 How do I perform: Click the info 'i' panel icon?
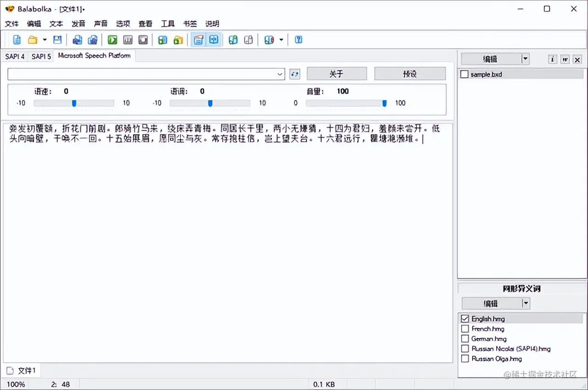click(553, 59)
